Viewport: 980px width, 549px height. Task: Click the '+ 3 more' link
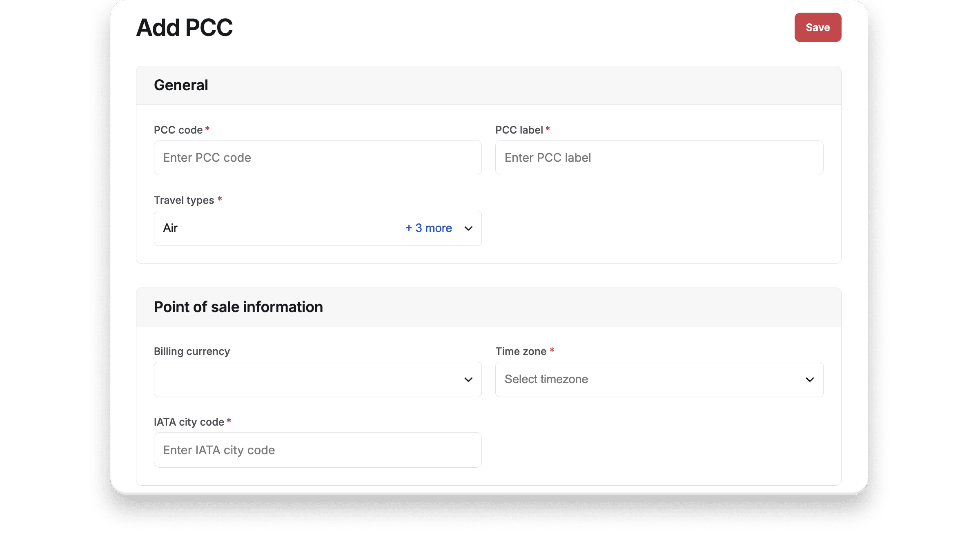[x=429, y=228]
